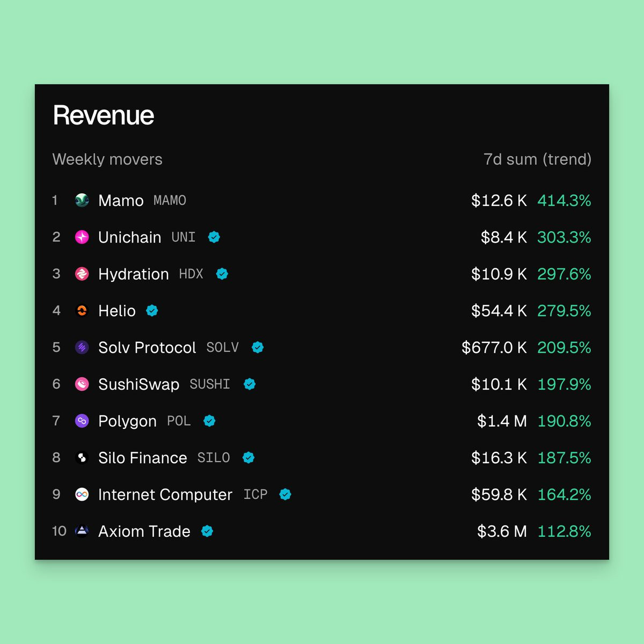
Task: Click the Mamo project logo icon
Action: tap(82, 200)
